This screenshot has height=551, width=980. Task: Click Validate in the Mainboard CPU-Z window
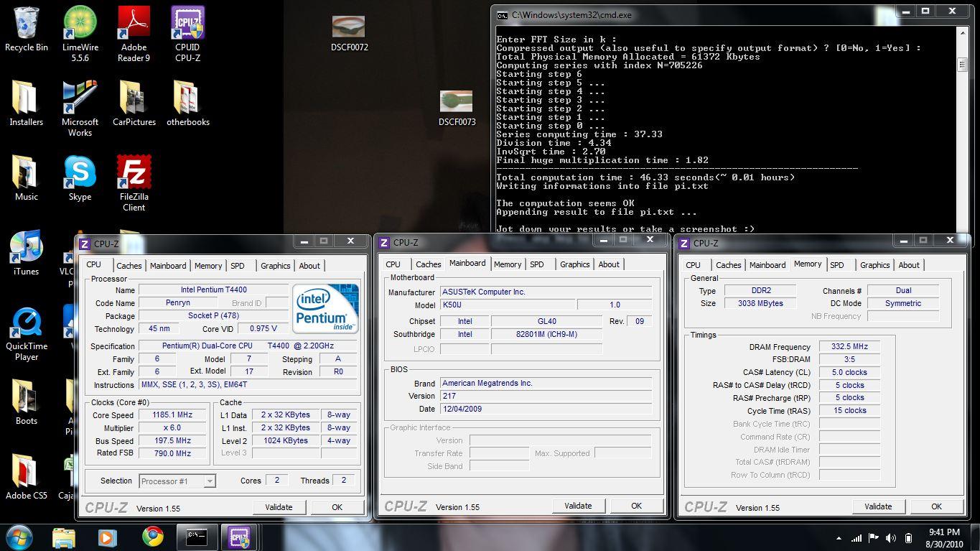click(x=578, y=506)
